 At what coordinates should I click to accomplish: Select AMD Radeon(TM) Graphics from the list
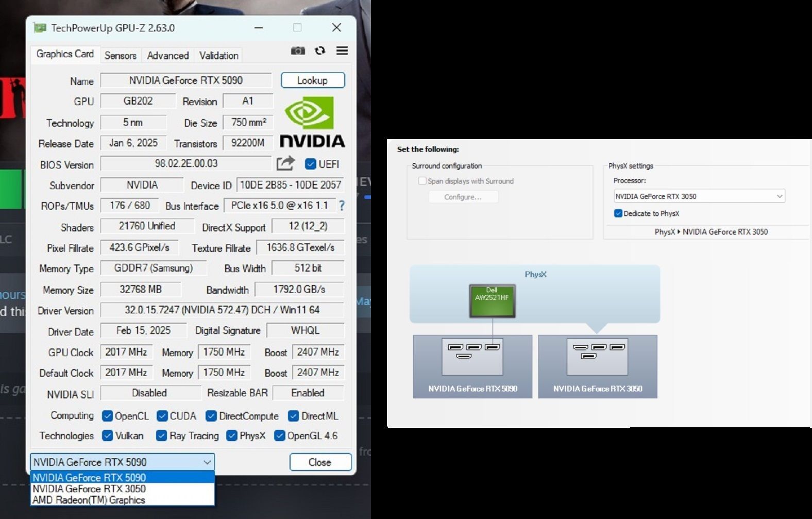click(x=122, y=500)
